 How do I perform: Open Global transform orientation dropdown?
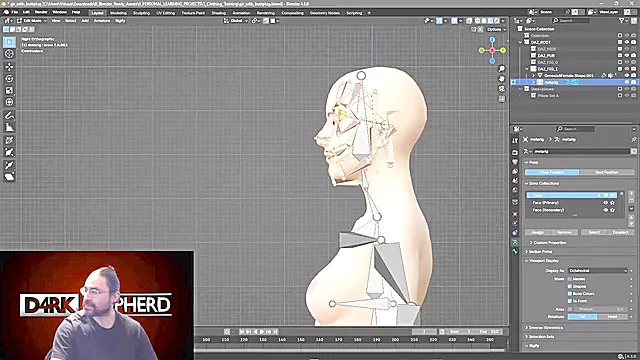point(236,21)
